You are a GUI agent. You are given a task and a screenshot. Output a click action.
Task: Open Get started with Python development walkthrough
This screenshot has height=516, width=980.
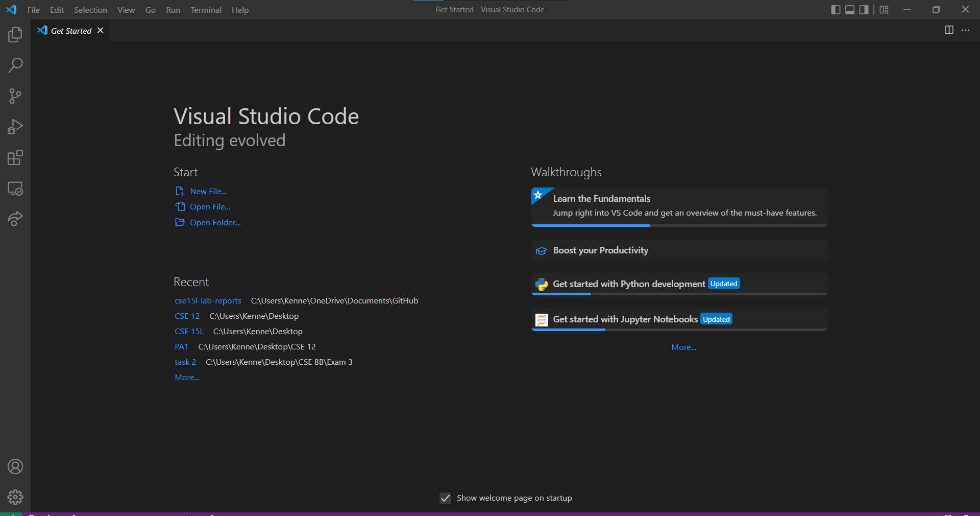pos(679,284)
